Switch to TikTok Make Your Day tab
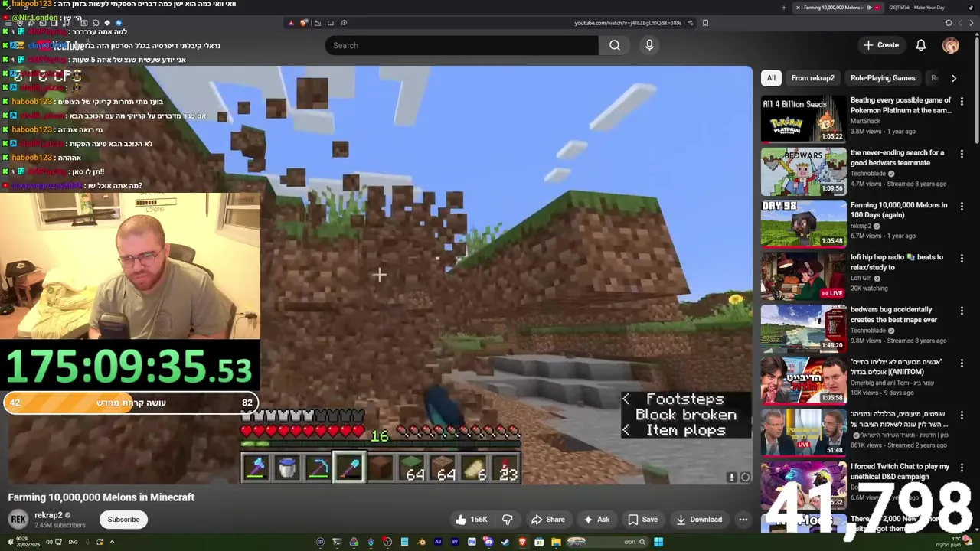 point(923,8)
